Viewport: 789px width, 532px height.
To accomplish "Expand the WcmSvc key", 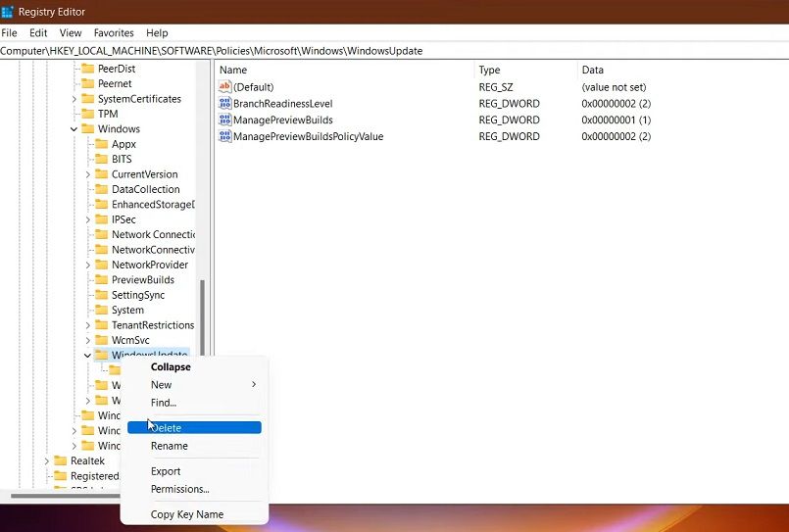I will click(87, 340).
